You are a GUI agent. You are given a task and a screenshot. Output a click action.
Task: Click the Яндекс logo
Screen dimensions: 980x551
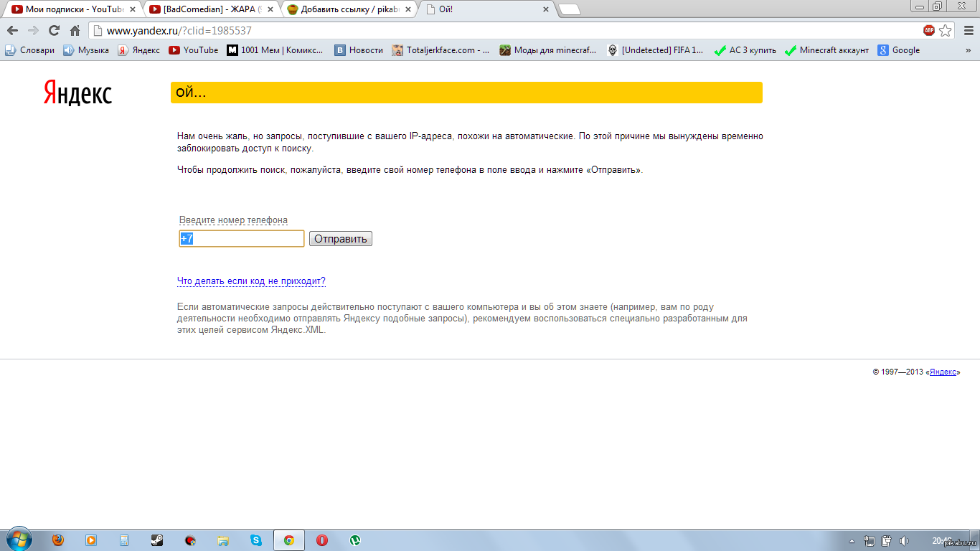point(77,93)
